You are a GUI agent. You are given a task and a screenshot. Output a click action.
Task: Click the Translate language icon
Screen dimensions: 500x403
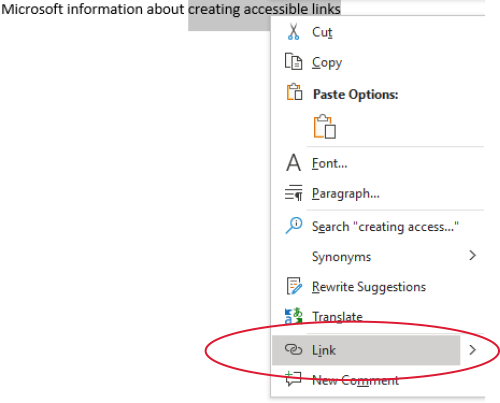[294, 316]
